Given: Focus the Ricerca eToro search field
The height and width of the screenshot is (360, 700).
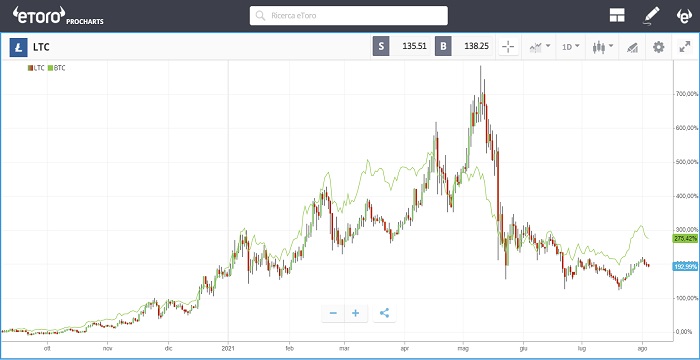Looking at the screenshot, I should point(349,16).
